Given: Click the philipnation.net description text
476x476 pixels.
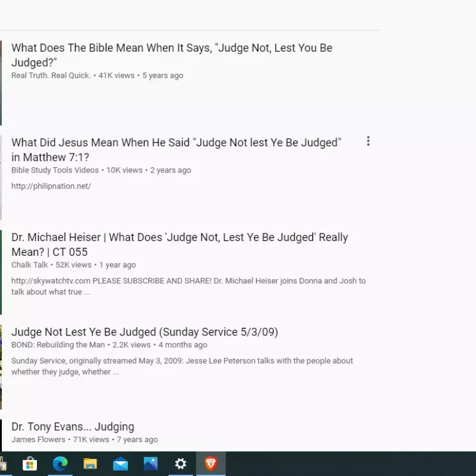Looking at the screenshot, I should click(x=51, y=186).
